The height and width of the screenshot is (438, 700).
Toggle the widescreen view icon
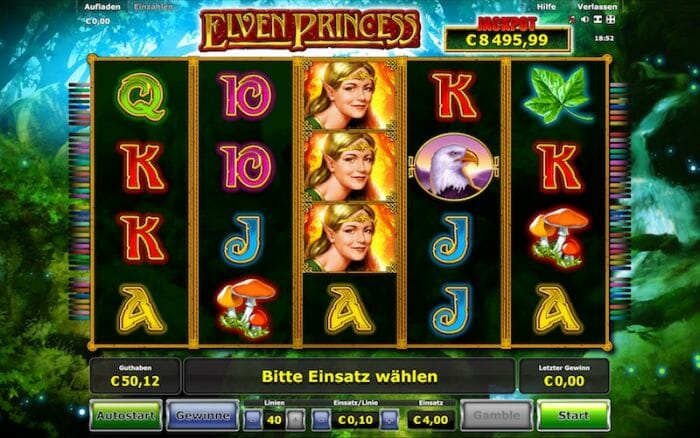point(598,20)
